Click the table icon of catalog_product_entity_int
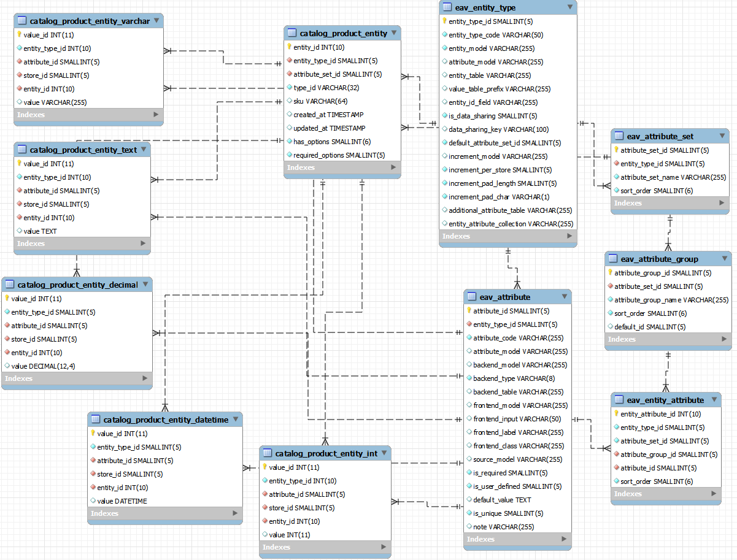This screenshot has height=560, width=737. click(x=268, y=453)
